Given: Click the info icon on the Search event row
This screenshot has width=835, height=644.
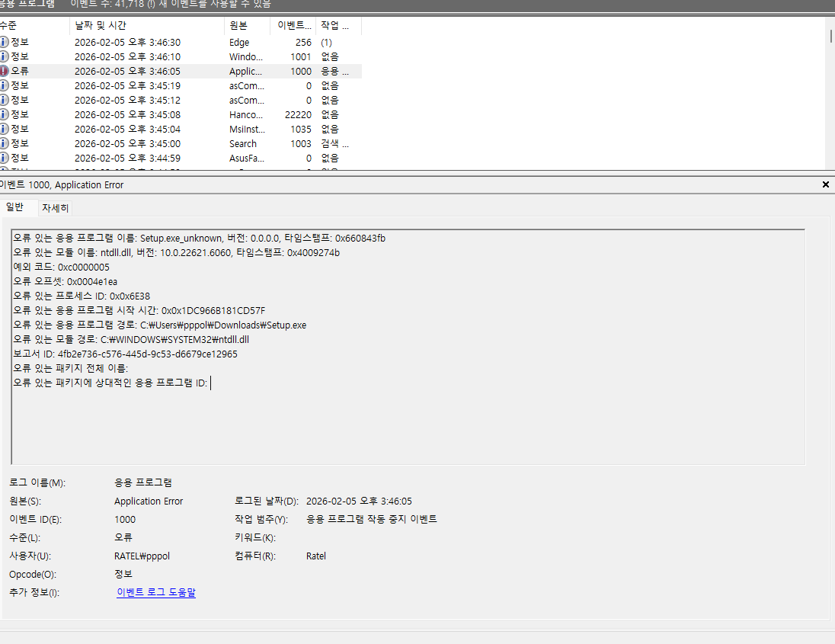Looking at the screenshot, I should pos(5,144).
